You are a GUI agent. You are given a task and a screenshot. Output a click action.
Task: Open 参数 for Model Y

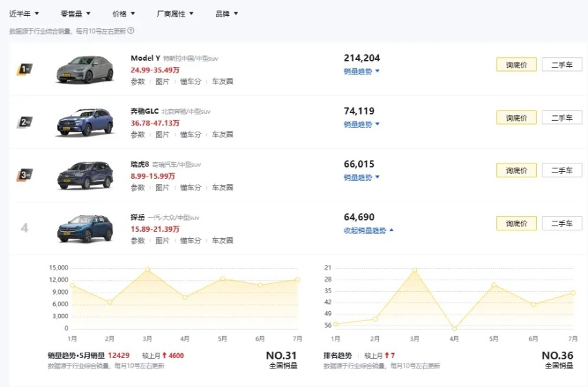(x=137, y=81)
